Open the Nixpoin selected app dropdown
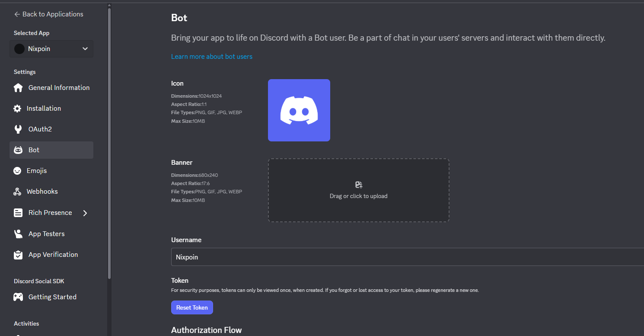The width and height of the screenshot is (644, 336). [x=51, y=49]
